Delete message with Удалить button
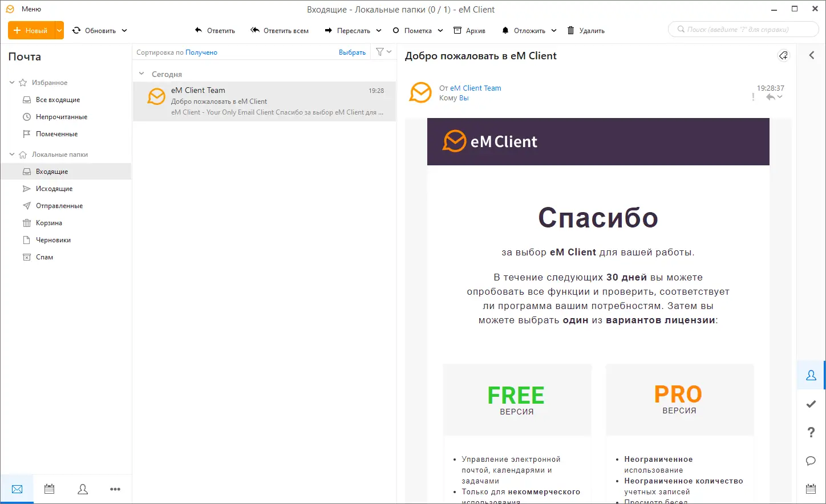The image size is (826, 504). point(586,31)
